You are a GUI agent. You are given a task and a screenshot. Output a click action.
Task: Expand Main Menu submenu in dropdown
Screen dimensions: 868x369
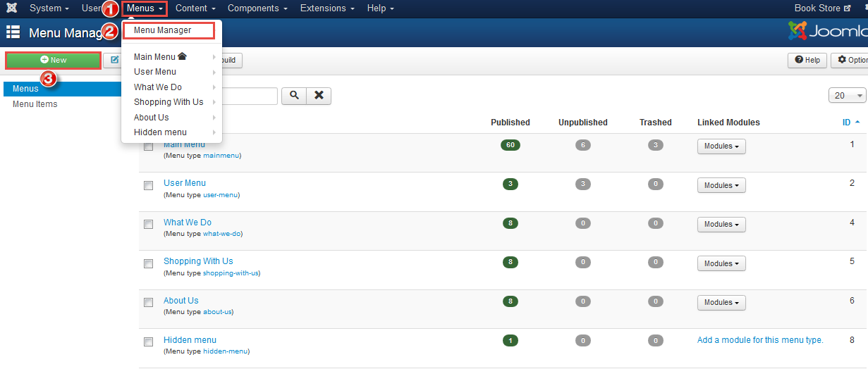coord(172,57)
